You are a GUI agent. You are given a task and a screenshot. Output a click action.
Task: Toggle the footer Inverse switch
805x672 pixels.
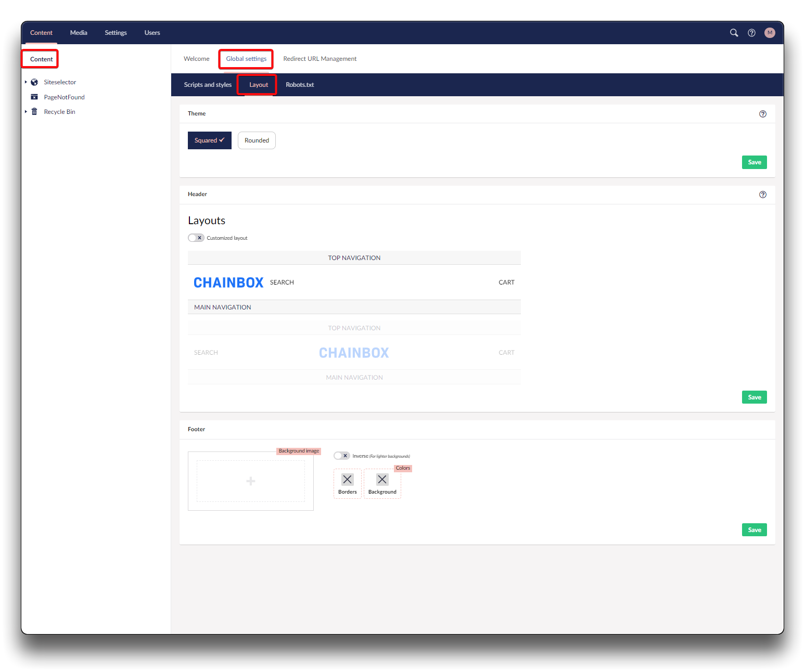[341, 456]
